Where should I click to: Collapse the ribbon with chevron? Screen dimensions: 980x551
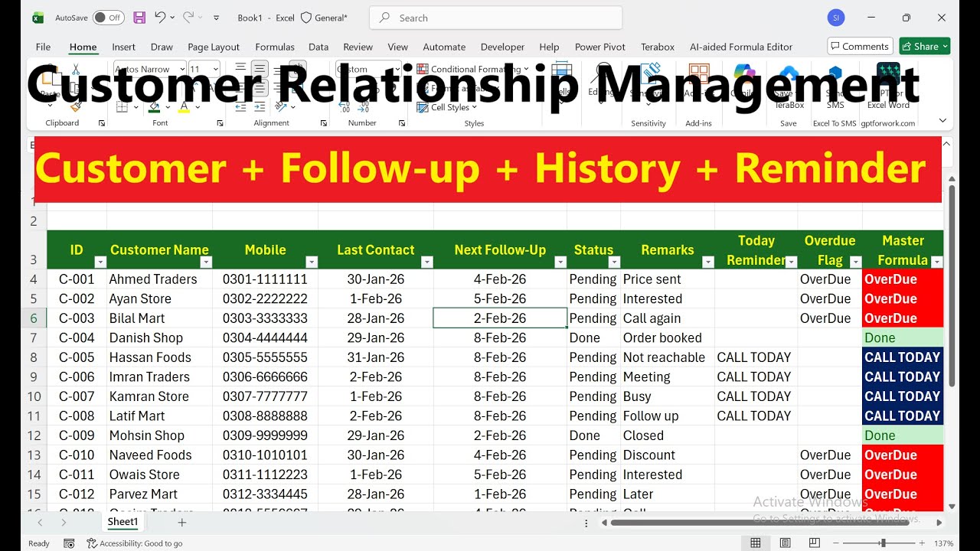click(942, 121)
